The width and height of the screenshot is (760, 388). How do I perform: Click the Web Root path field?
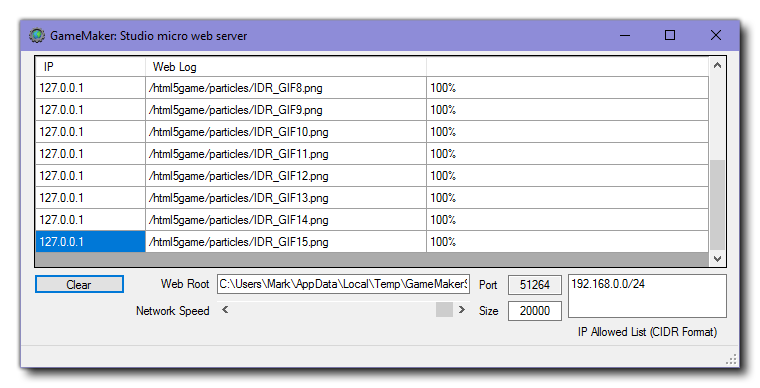pos(343,284)
